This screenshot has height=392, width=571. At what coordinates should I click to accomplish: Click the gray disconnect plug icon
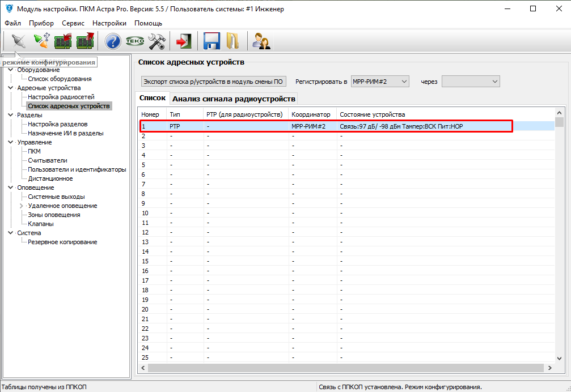(x=18, y=41)
